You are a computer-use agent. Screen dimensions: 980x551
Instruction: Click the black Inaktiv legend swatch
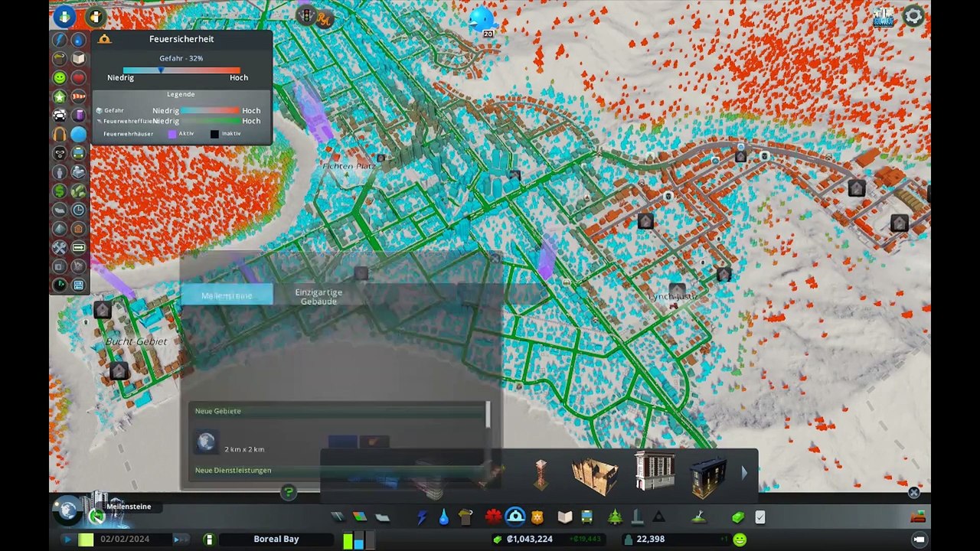tap(215, 134)
